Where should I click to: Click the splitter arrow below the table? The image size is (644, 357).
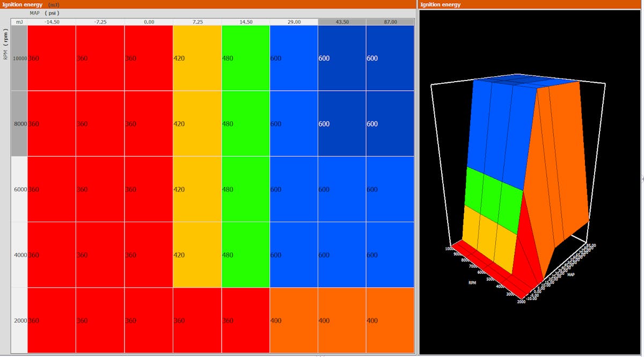320,355
